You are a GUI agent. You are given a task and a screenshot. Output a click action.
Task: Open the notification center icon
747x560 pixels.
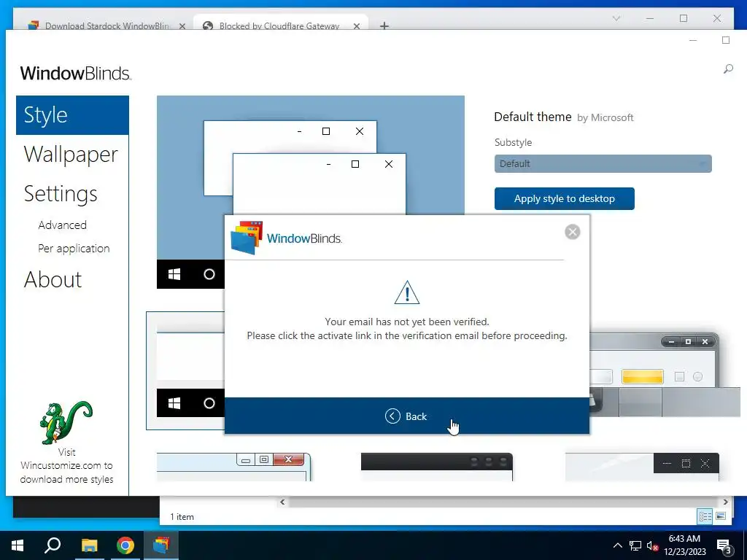(x=724, y=545)
